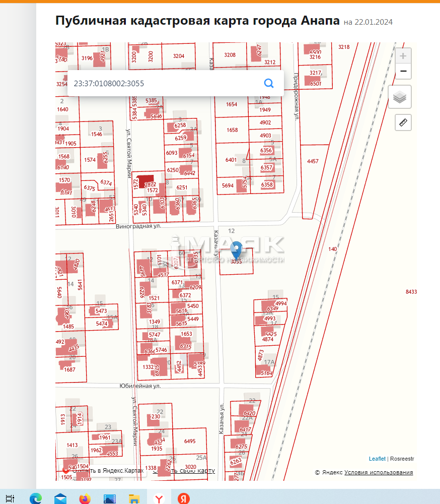Zoom out the map with minus button
The image size is (440, 504).
[x=403, y=72]
